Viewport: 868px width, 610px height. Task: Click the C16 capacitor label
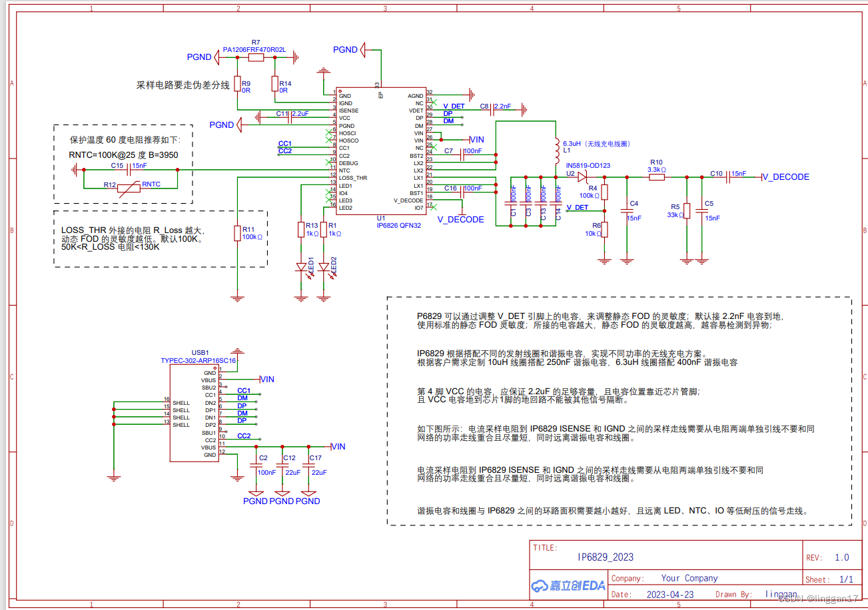tap(450, 188)
